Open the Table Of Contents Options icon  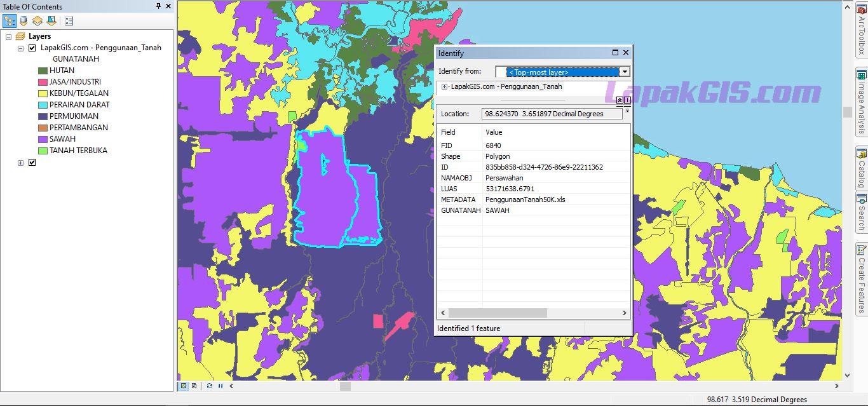pos(69,20)
